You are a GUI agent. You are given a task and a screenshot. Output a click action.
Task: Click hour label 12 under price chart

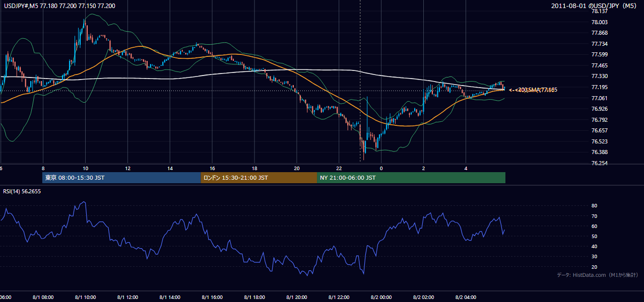pos(128,169)
